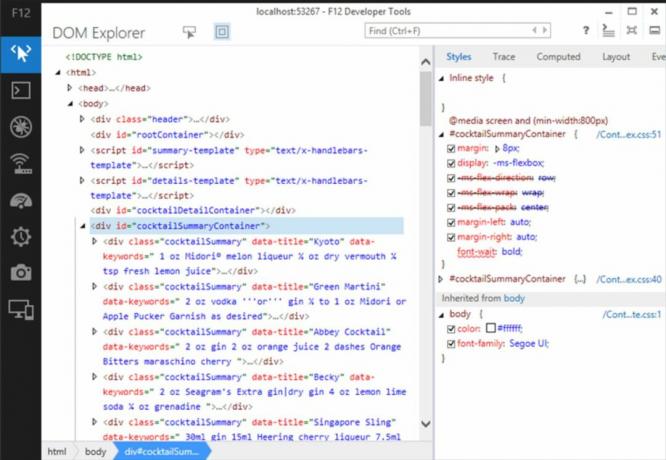
Task: Click the font-wait bold property
Action: click(x=489, y=252)
